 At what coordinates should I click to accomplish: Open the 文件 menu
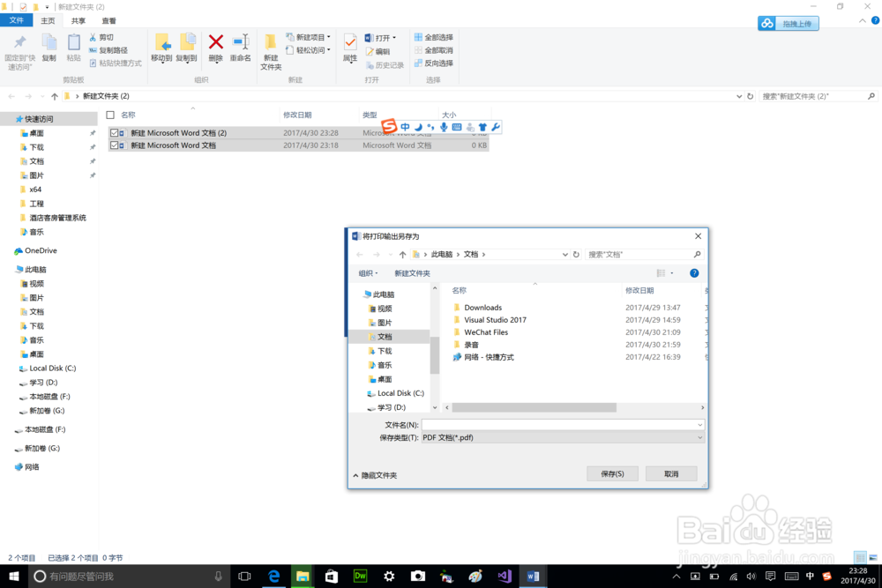(18, 19)
